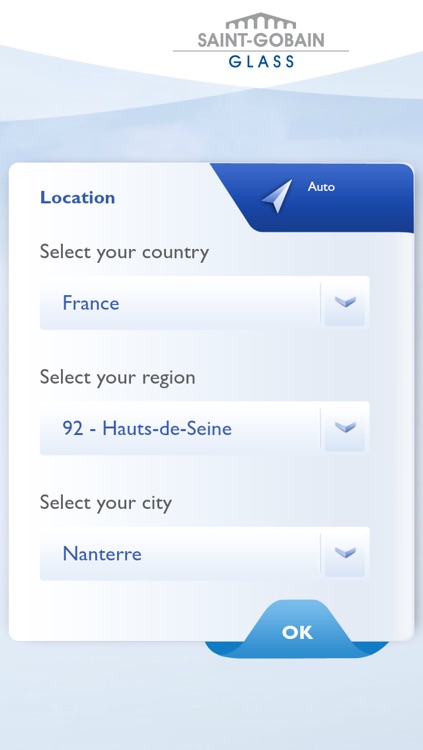This screenshot has width=423, height=750.
Task: Click the chevron arrow beside France
Action: point(345,302)
